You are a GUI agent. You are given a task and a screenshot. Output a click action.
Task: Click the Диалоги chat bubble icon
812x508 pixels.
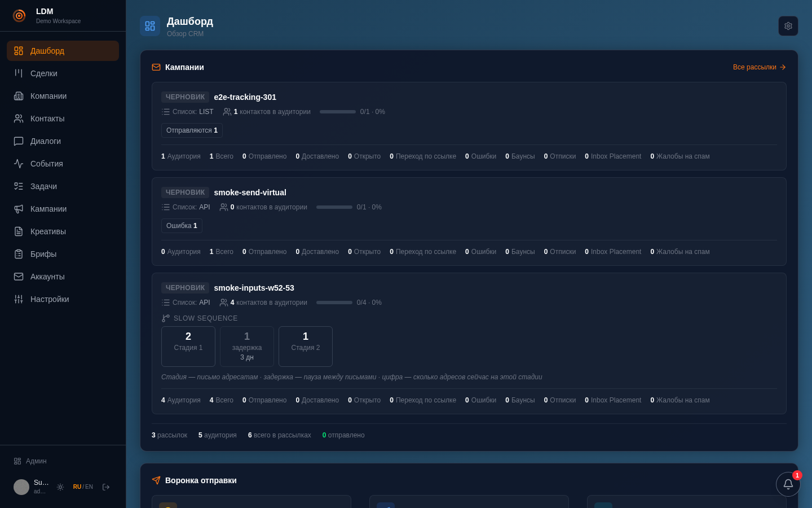point(19,141)
